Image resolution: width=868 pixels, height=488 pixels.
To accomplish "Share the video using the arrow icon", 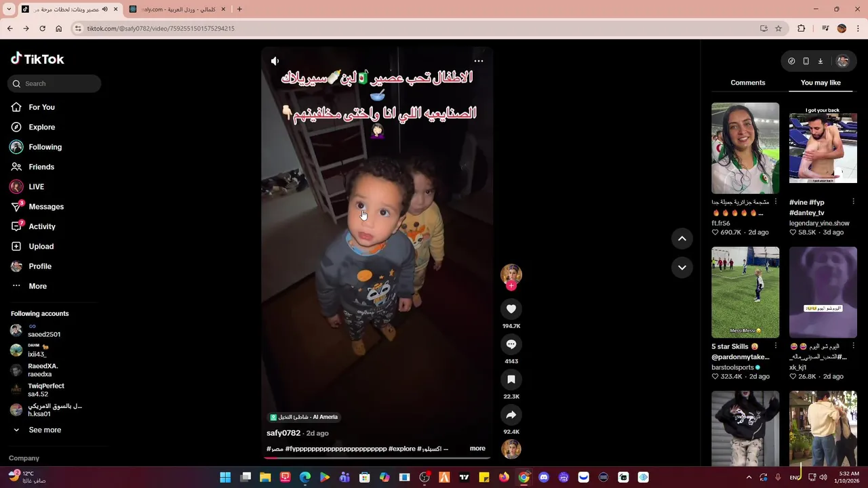I will click(x=511, y=415).
